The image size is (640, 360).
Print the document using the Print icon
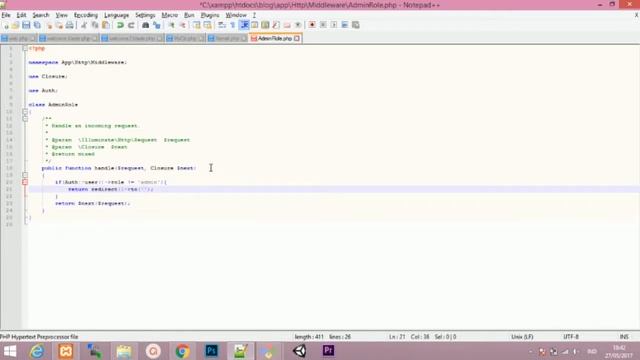(70, 25)
